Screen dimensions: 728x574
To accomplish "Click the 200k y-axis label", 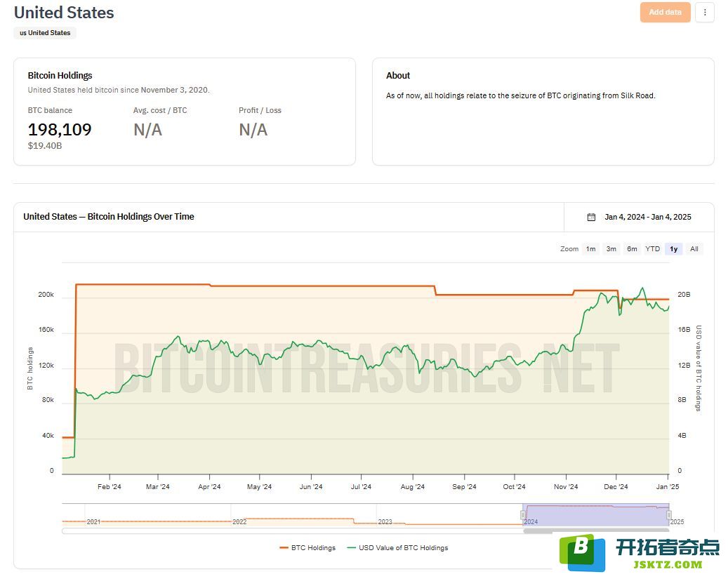I will tap(46, 295).
